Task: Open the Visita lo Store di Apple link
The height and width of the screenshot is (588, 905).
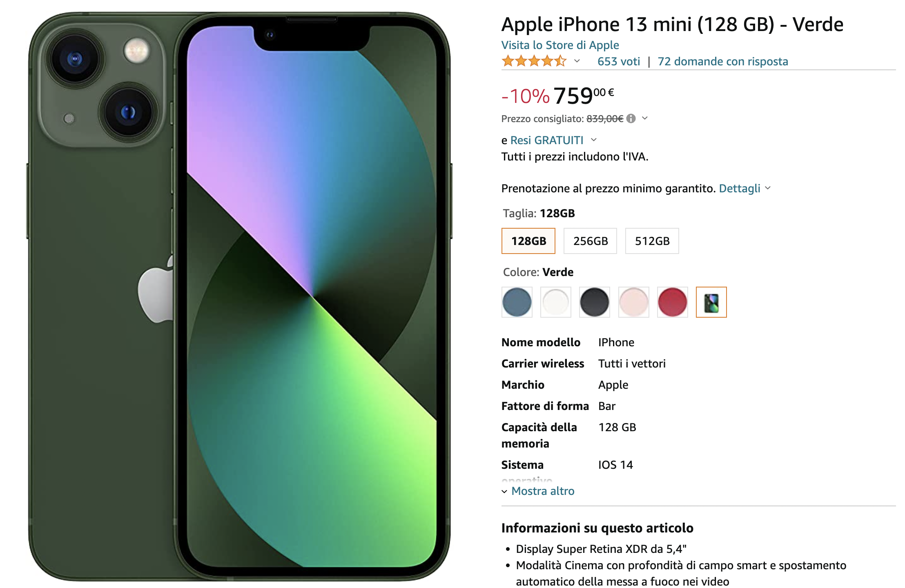Action: pos(560,45)
